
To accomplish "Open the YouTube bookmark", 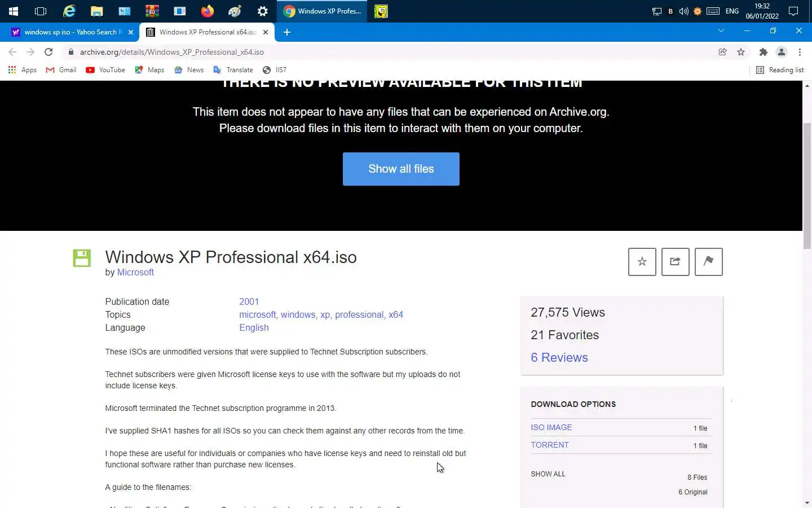I will (105, 70).
